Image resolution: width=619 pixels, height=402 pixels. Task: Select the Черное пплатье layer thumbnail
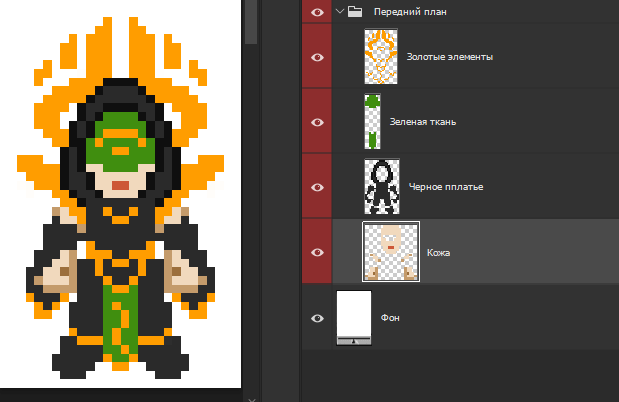click(382, 186)
